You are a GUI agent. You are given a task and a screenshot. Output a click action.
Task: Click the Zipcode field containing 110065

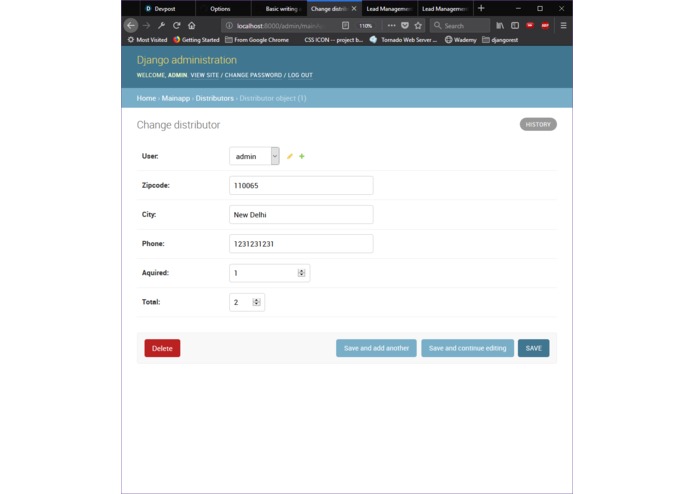[301, 185]
